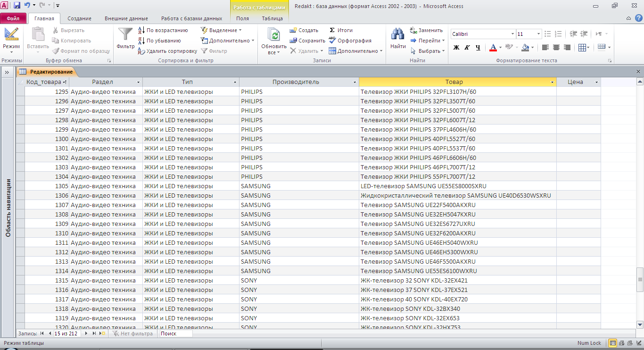Align text left
Viewport: 644px width, 350px height.
click(x=545, y=48)
